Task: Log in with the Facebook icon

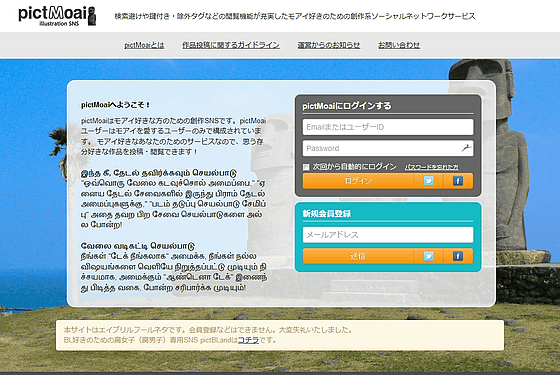Action: [458, 181]
